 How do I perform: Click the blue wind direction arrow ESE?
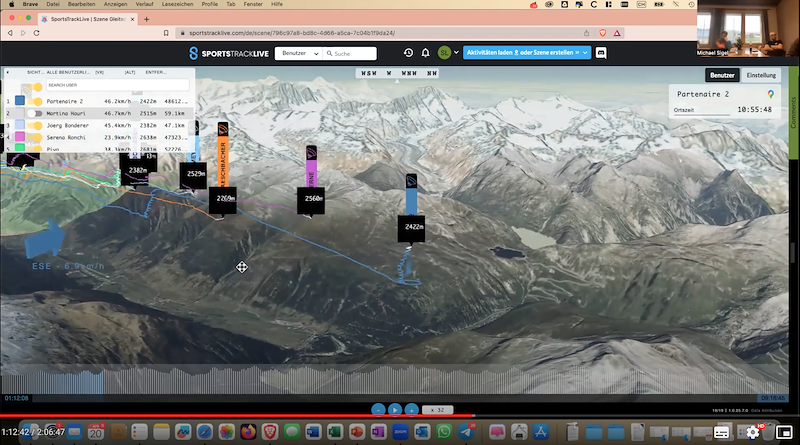pyautogui.click(x=45, y=240)
